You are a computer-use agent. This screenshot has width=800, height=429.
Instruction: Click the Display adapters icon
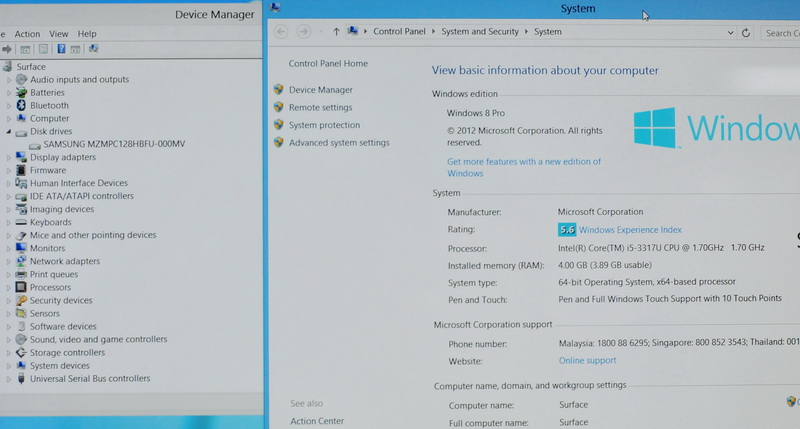point(21,157)
